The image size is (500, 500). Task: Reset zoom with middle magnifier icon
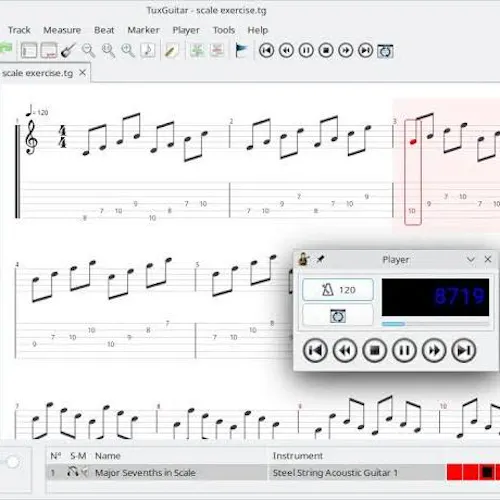[x=108, y=51]
